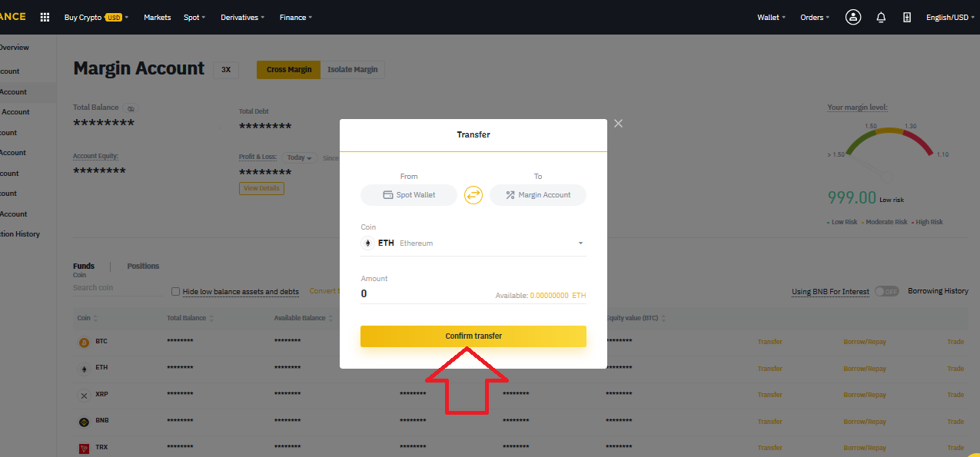
Task: Click View Details under Profit & Loss
Action: coord(261,188)
